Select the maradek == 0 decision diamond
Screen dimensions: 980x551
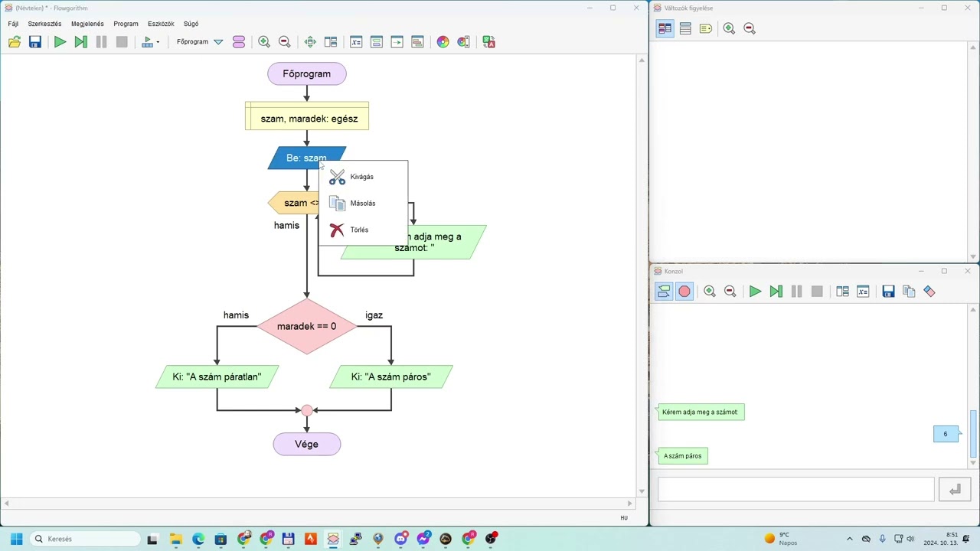307,326
